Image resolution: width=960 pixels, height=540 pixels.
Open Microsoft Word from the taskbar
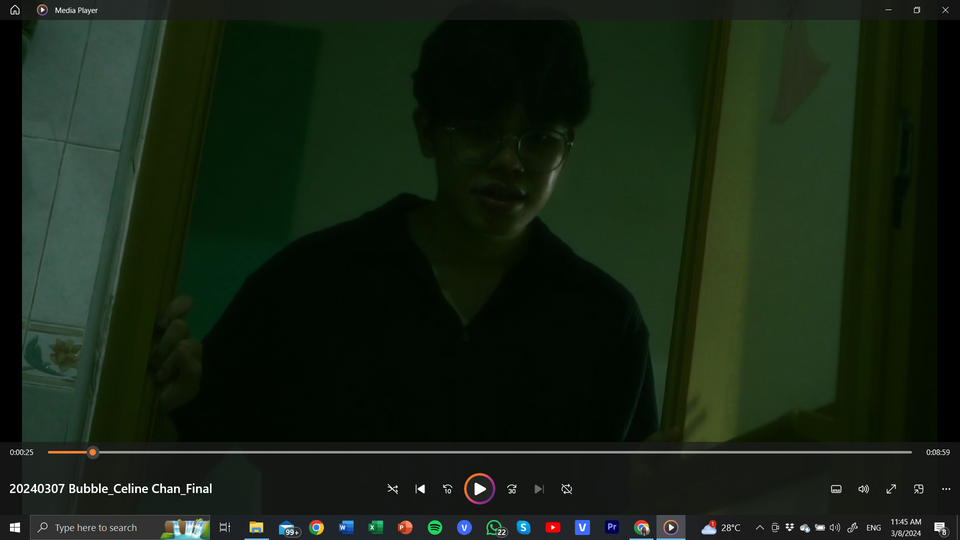coord(346,527)
